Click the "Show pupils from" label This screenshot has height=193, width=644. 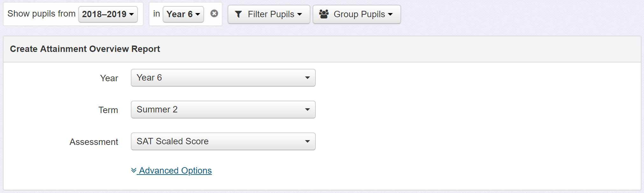41,14
